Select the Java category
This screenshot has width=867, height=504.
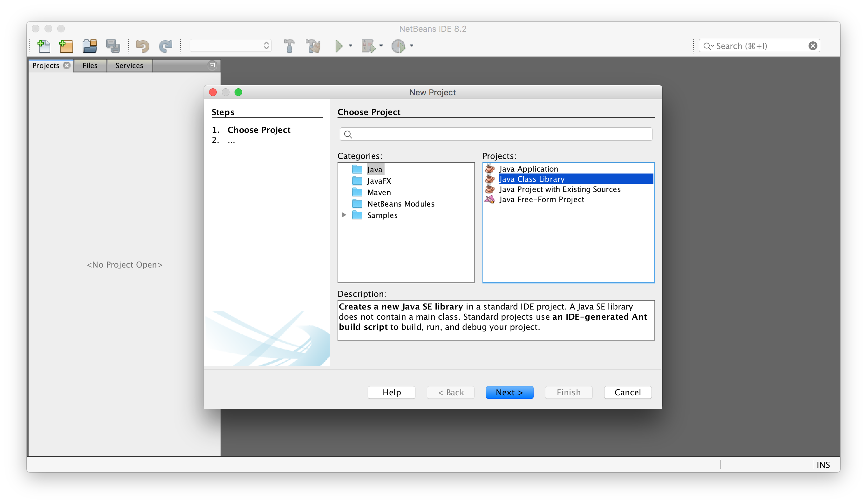tap(375, 169)
